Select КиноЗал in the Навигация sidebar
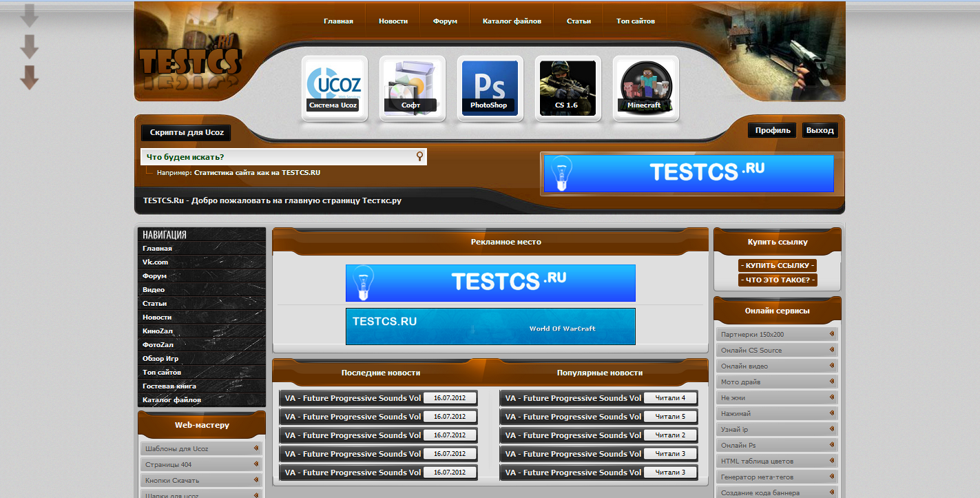 click(x=201, y=331)
